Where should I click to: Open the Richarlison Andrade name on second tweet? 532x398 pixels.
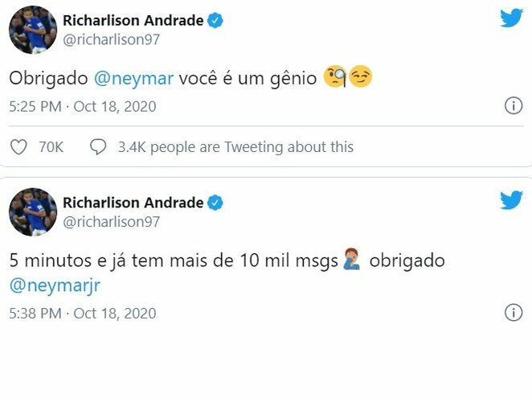[x=133, y=203]
